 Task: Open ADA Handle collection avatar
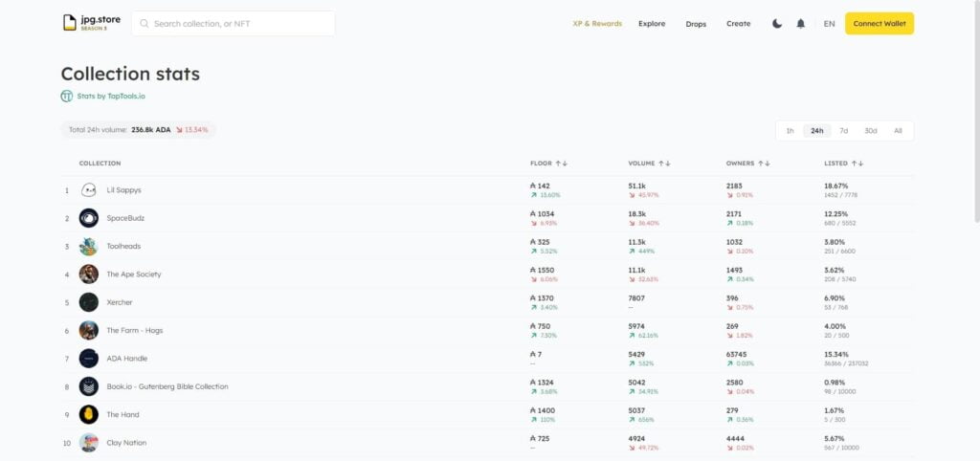89,359
